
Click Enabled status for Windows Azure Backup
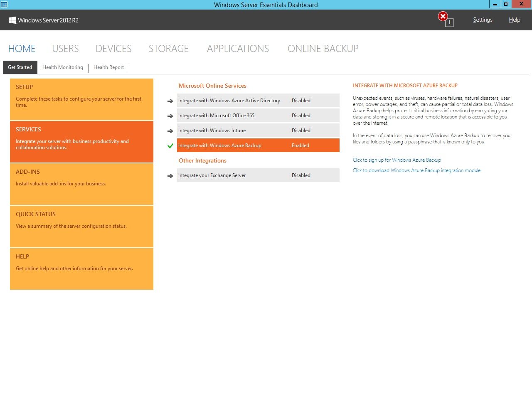point(300,145)
